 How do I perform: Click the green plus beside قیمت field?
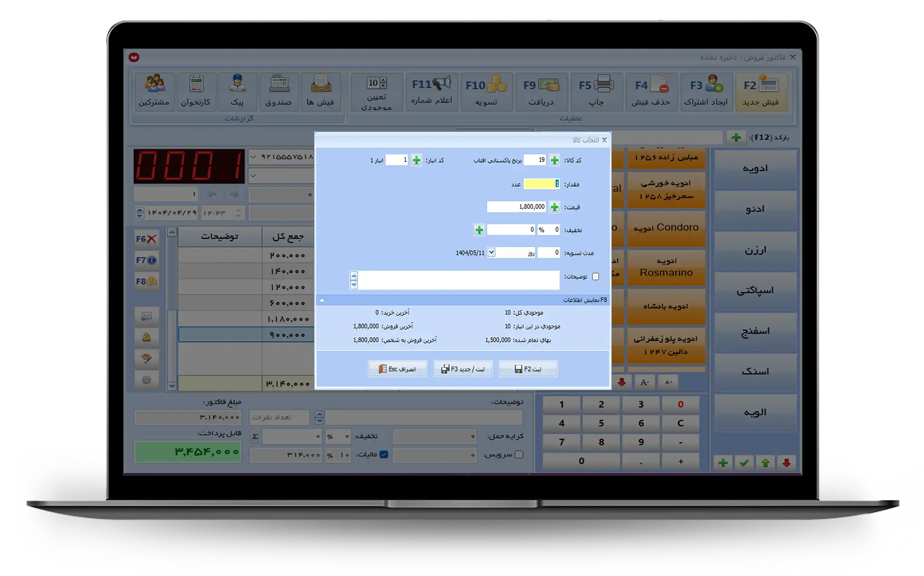554,206
